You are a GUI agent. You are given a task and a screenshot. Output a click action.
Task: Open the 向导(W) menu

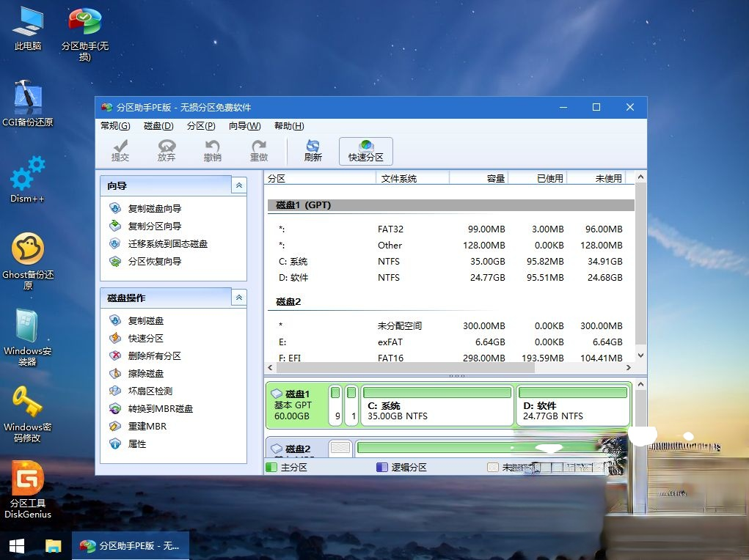click(x=244, y=126)
